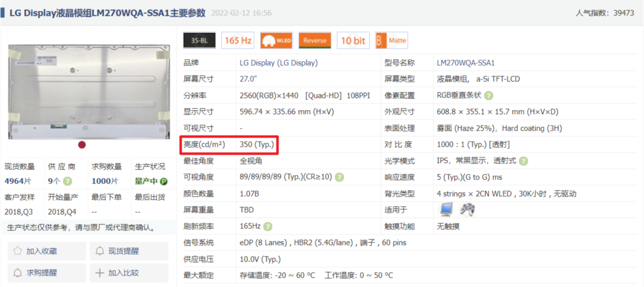The height and width of the screenshot is (287, 644).
Task: Click the 求购提醒 button label
Action: [x=42, y=273]
